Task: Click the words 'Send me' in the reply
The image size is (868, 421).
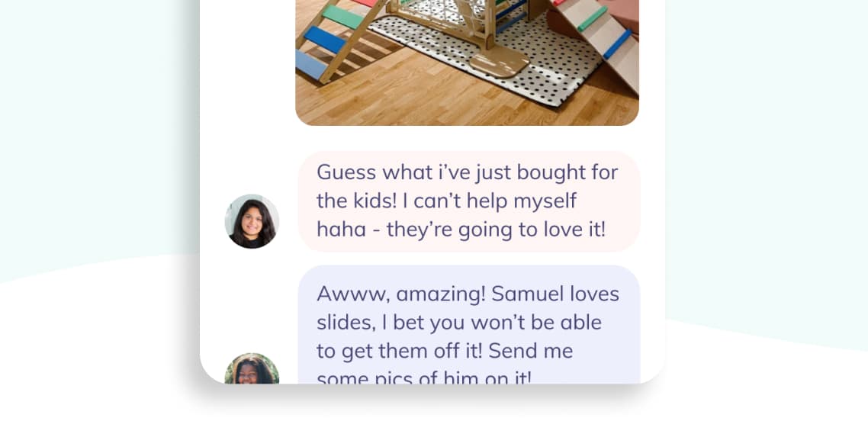Action: pos(531,351)
